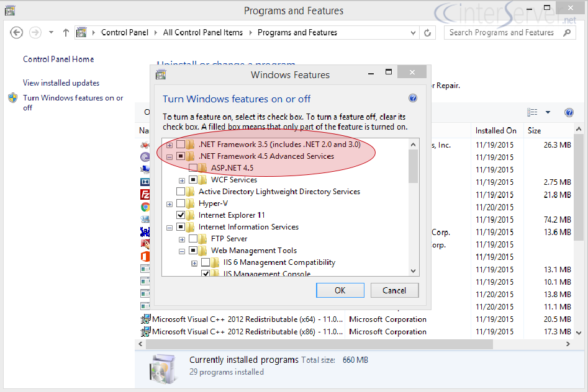
Task: Expand the .NET Framework 3.5 node
Action: [x=170, y=145]
